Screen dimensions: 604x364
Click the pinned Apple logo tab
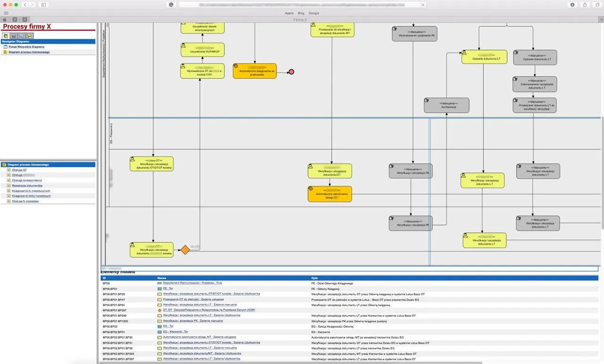pos(5,20)
